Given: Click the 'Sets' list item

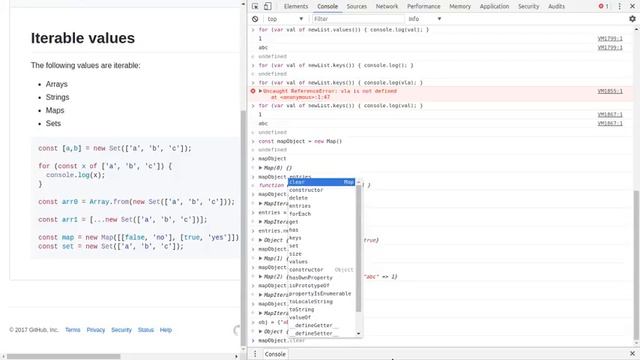Looking at the screenshot, I should pyautogui.click(x=53, y=123).
